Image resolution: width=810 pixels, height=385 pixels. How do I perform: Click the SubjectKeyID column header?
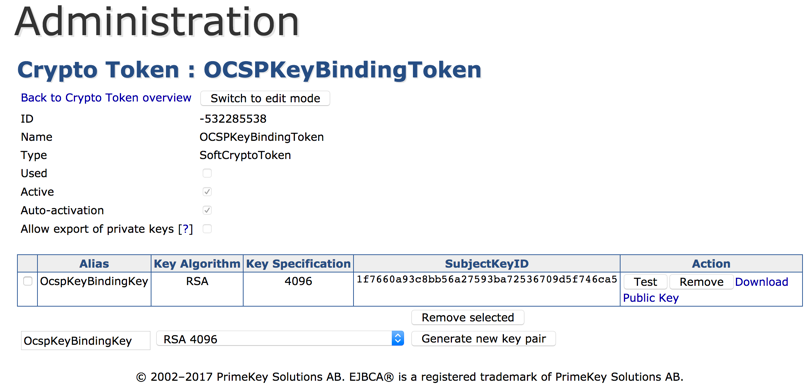click(487, 264)
